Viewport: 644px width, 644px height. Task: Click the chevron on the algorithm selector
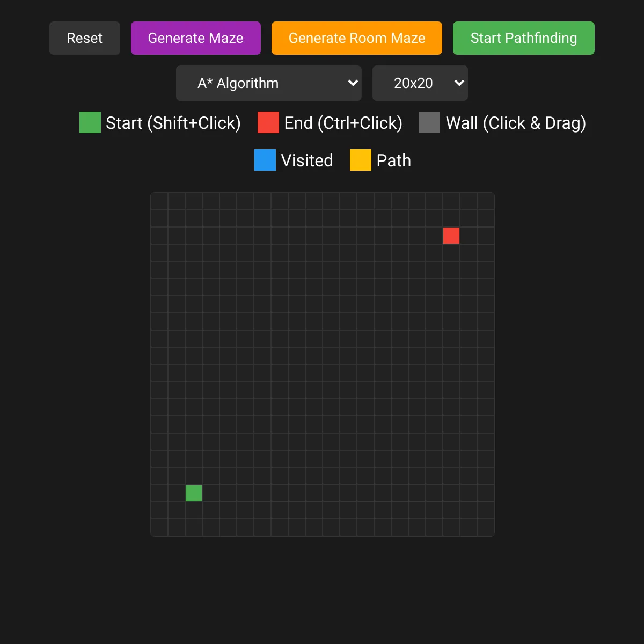353,83
